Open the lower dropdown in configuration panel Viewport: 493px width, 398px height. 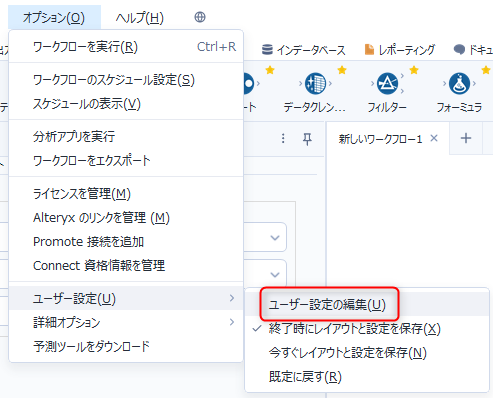275,274
